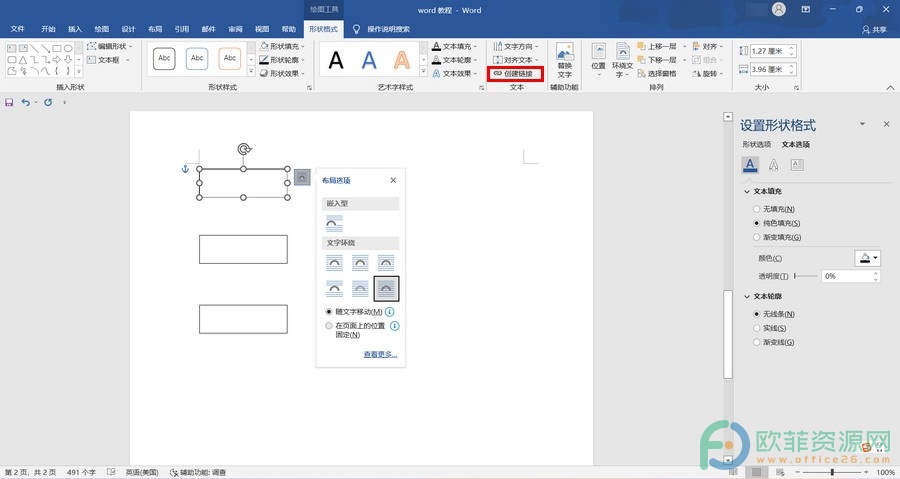The width and height of the screenshot is (900, 479).
Task: Click the 共享 Share button
Action: pyautogui.click(x=874, y=29)
